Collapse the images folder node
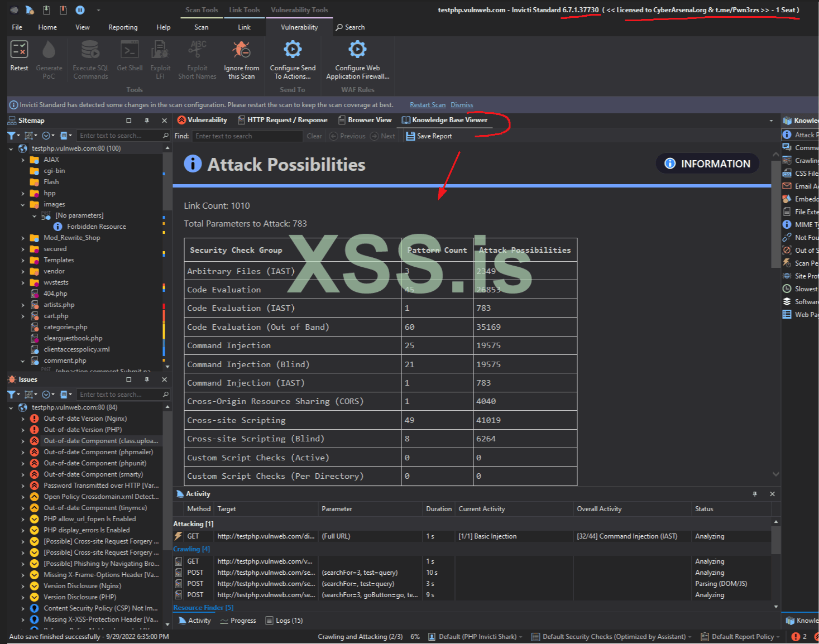The image size is (819, 644). [x=23, y=204]
